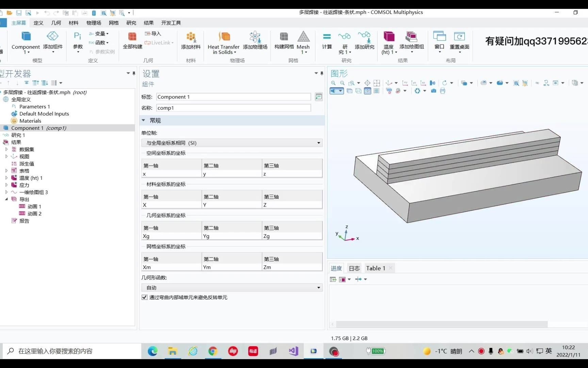This screenshot has width=588, height=368.
Task: Click the 标签 field showing Component 1
Action: [233, 97]
